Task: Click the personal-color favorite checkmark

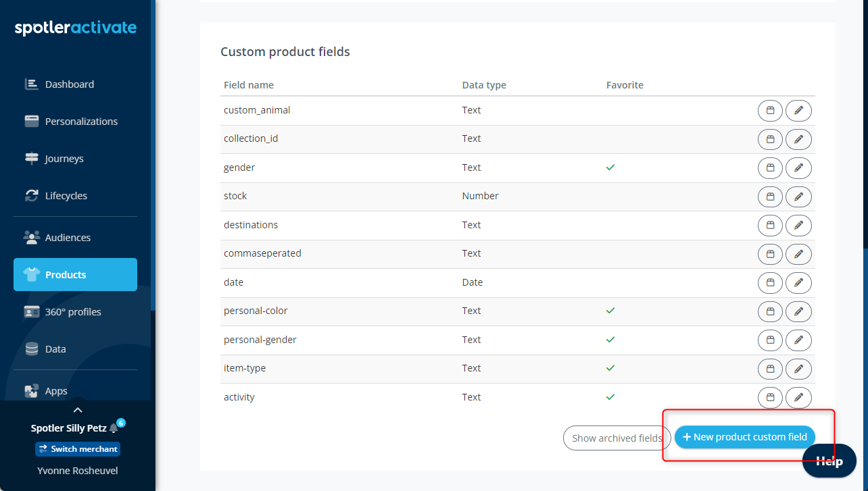Action: (610, 311)
